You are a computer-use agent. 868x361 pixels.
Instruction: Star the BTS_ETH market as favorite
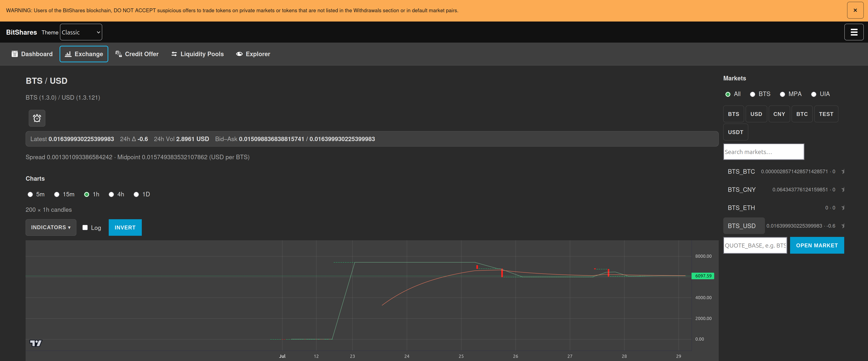click(x=843, y=208)
